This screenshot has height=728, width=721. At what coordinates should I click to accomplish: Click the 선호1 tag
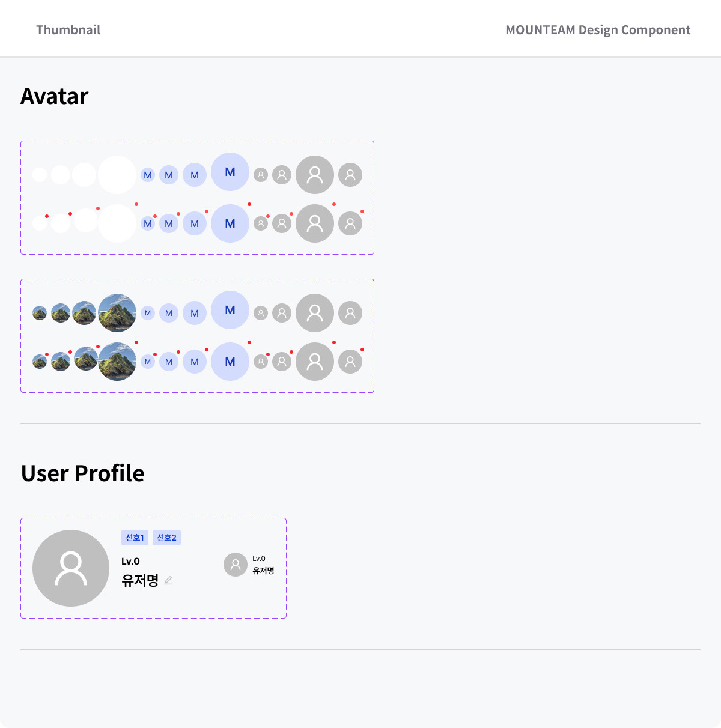pyautogui.click(x=135, y=538)
